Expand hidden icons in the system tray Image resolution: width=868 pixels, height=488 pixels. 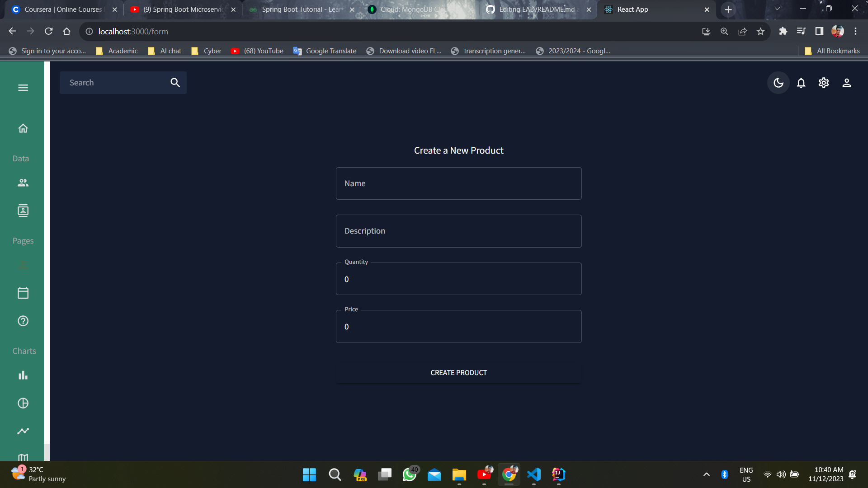tap(707, 474)
